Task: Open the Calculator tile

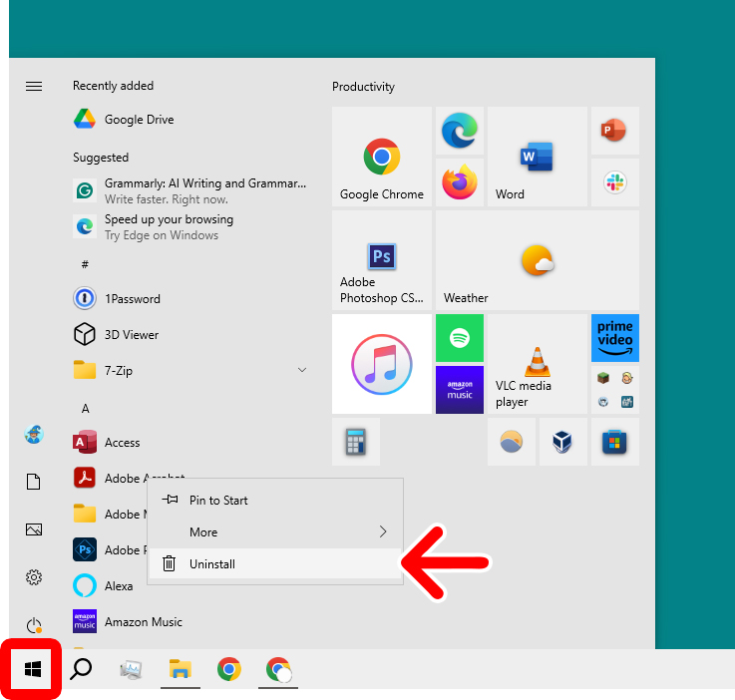Action: (356, 442)
